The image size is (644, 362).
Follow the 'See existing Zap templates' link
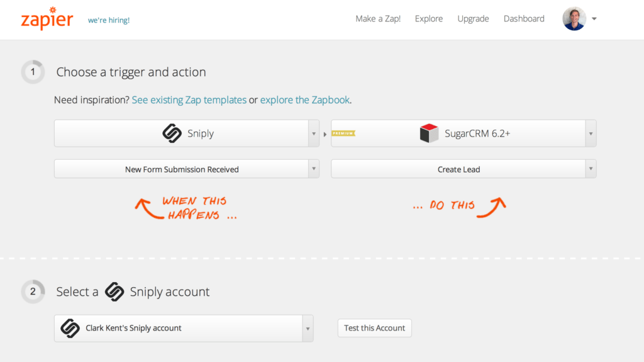(x=189, y=100)
